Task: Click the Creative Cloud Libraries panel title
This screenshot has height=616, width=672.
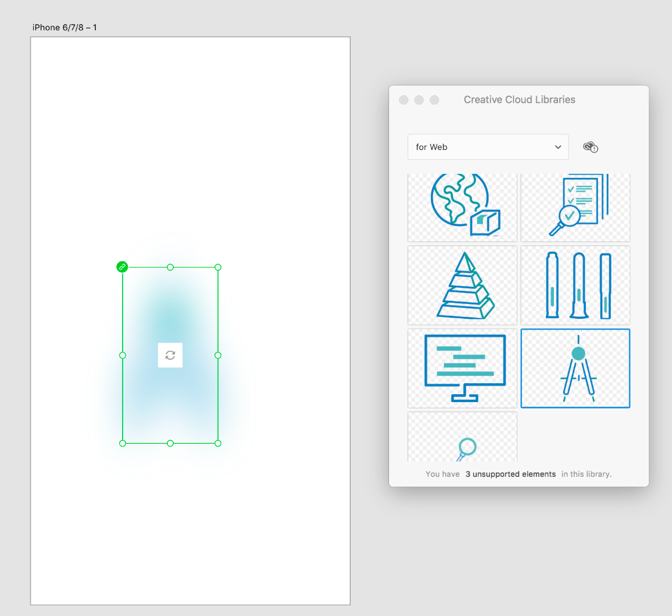Action: pos(520,100)
